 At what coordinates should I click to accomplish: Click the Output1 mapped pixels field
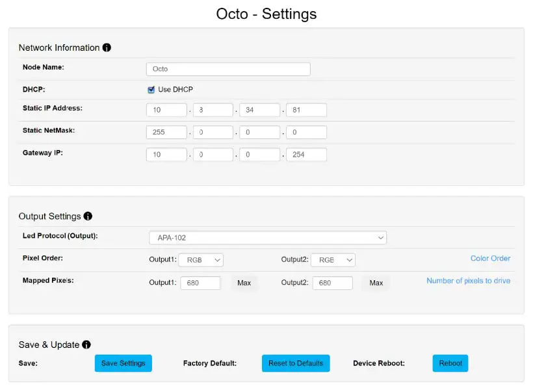201,283
